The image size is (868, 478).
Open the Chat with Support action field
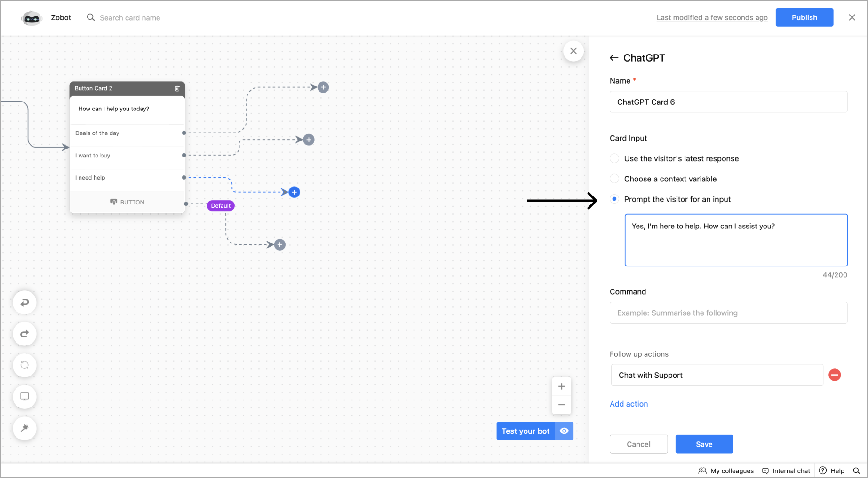point(717,375)
